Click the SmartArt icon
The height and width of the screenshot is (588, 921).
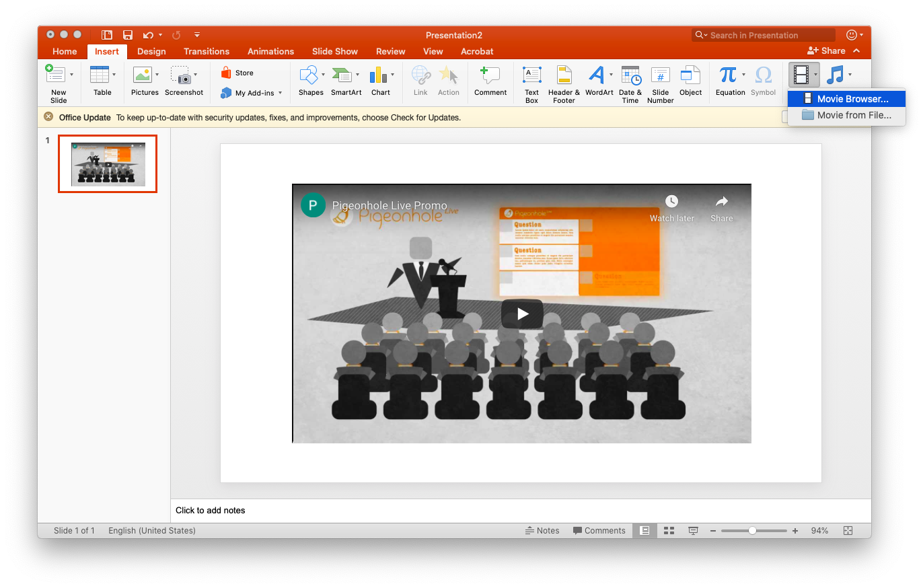point(342,74)
